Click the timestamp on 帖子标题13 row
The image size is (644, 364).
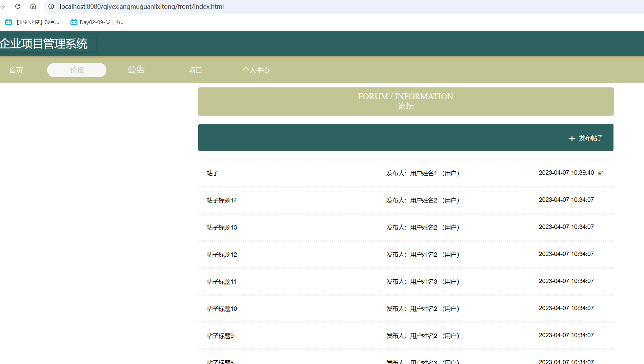tap(566, 227)
